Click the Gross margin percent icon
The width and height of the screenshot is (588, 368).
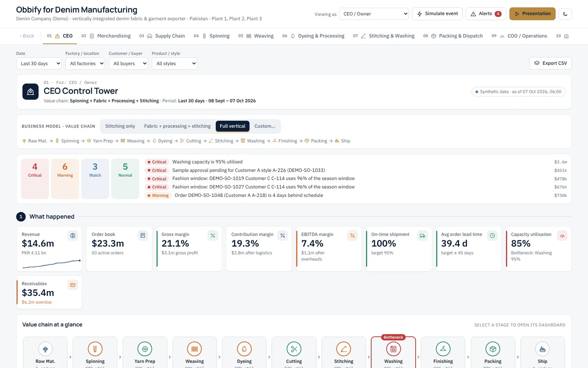(x=213, y=236)
